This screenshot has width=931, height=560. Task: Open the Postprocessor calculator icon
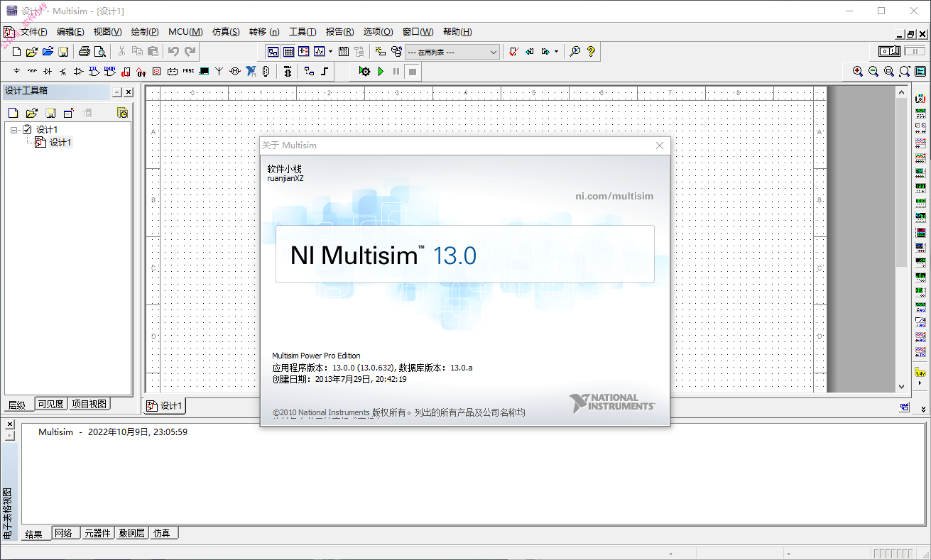pyautogui.click(x=344, y=52)
